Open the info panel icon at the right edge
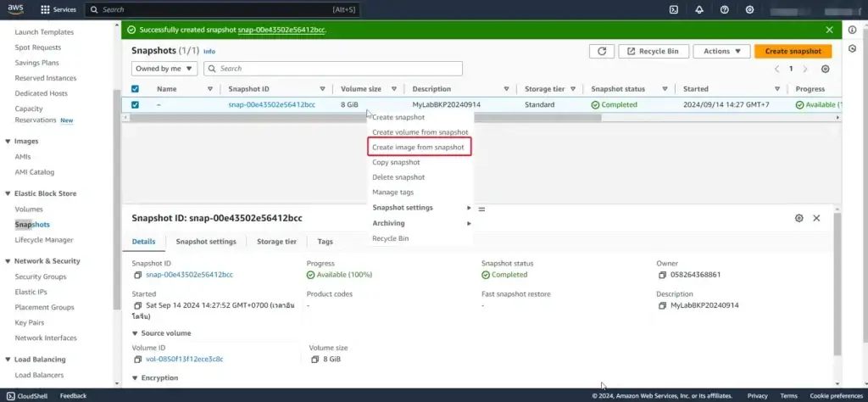Image resolution: width=868 pixels, height=402 pixels. [x=853, y=30]
